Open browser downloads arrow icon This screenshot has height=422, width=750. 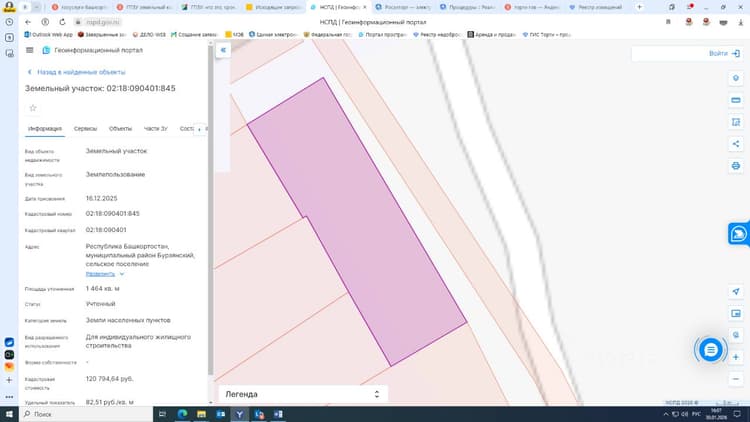pyautogui.click(x=740, y=22)
